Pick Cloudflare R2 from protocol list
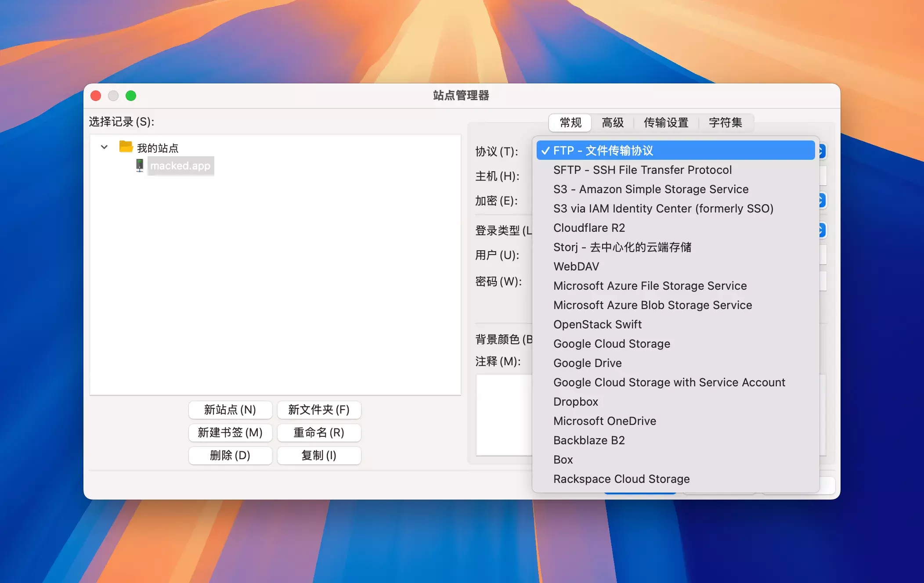 [588, 228]
